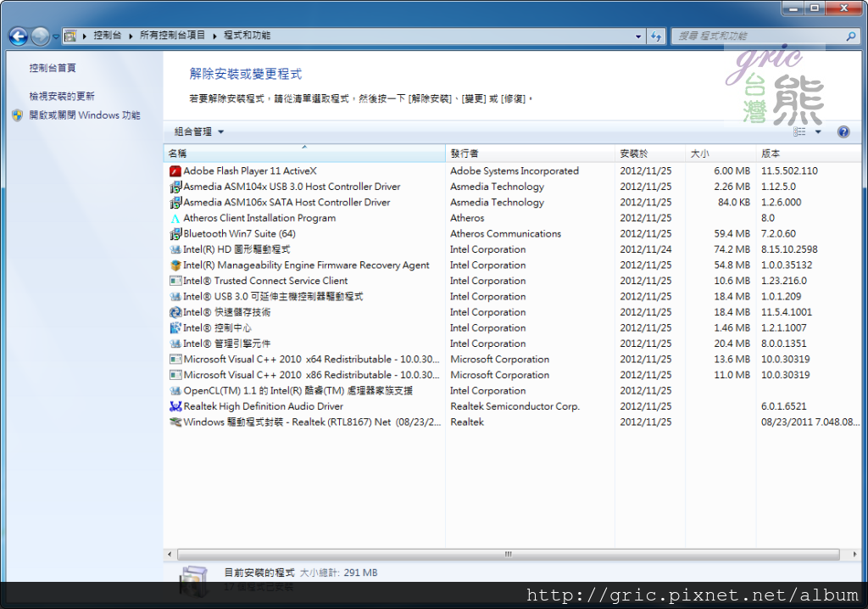Click the horizontal scrollbar right arrow

click(x=854, y=554)
